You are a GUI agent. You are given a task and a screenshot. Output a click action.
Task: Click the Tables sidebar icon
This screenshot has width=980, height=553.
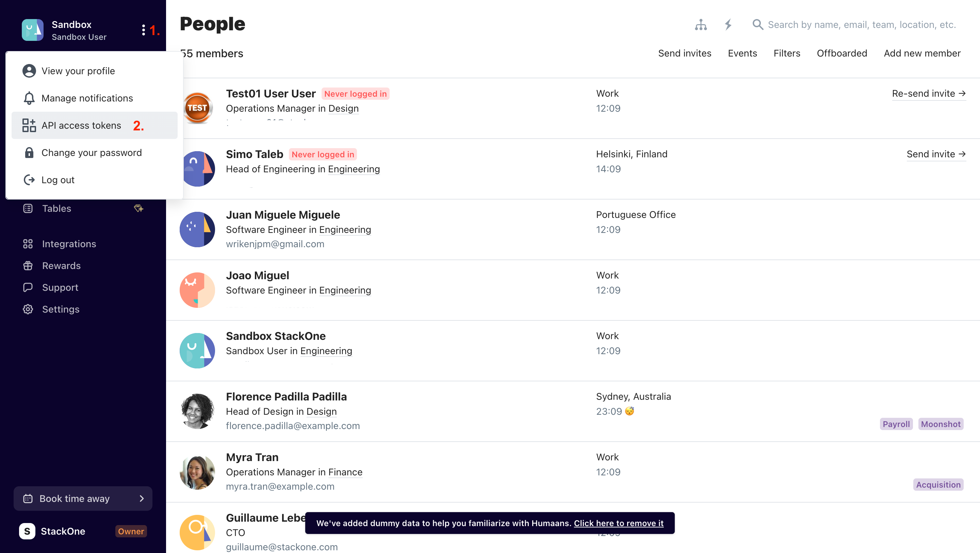pos(28,208)
